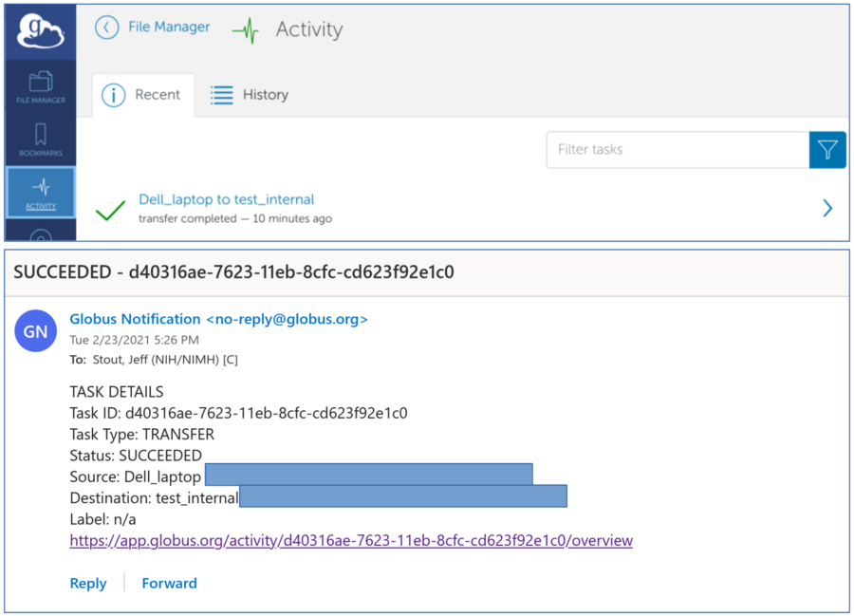Open the app.globus.org activity overview link
The width and height of the screenshot is (854, 616).
point(351,541)
